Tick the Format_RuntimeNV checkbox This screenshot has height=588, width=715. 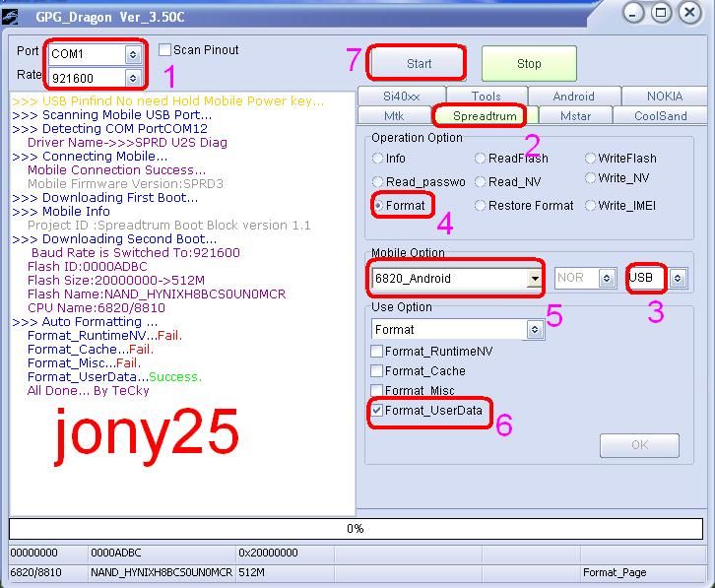[x=377, y=352]
